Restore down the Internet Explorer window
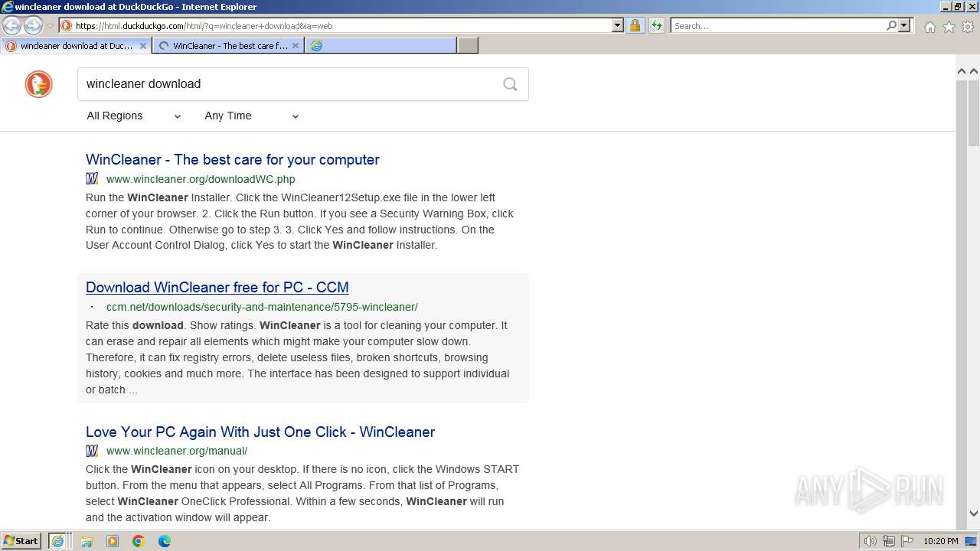The height and width of the screenshot is (551, 980). click(x=959, y=7)
